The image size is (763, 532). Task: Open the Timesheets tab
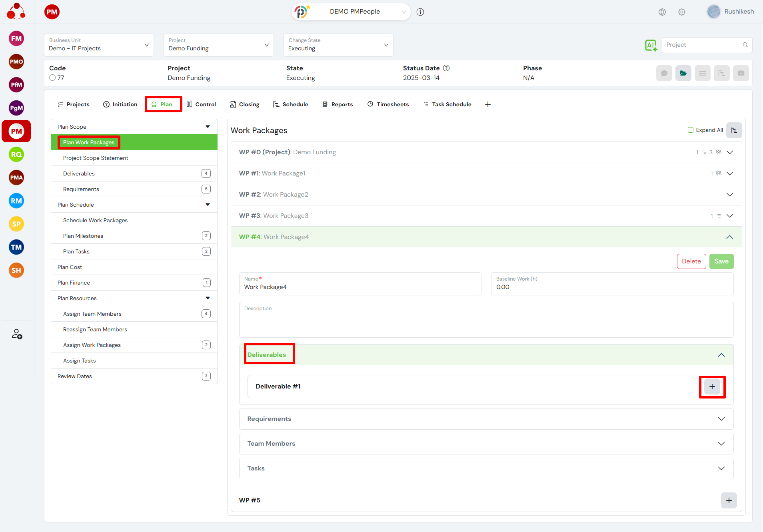click(388, 104)
